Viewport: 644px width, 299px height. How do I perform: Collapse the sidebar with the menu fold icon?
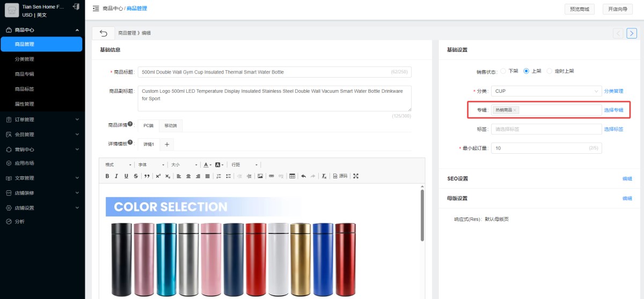[x=96, y=9]
